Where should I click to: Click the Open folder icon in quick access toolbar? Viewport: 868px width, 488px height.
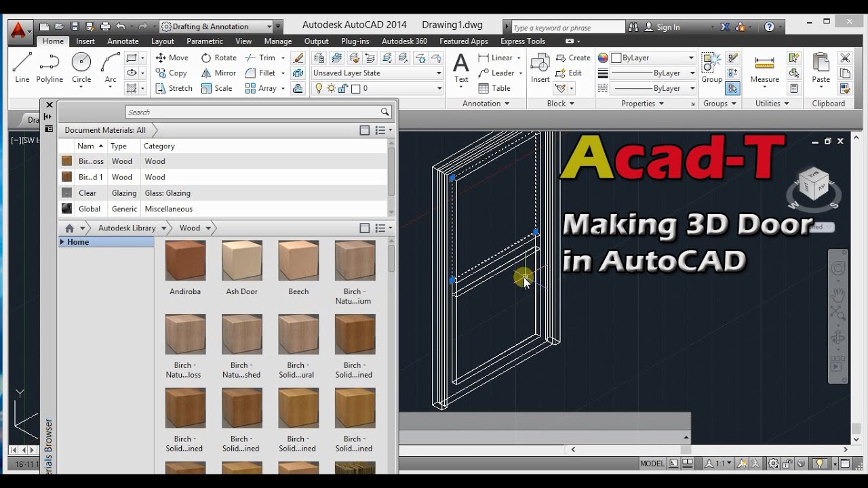coord(59,26)
